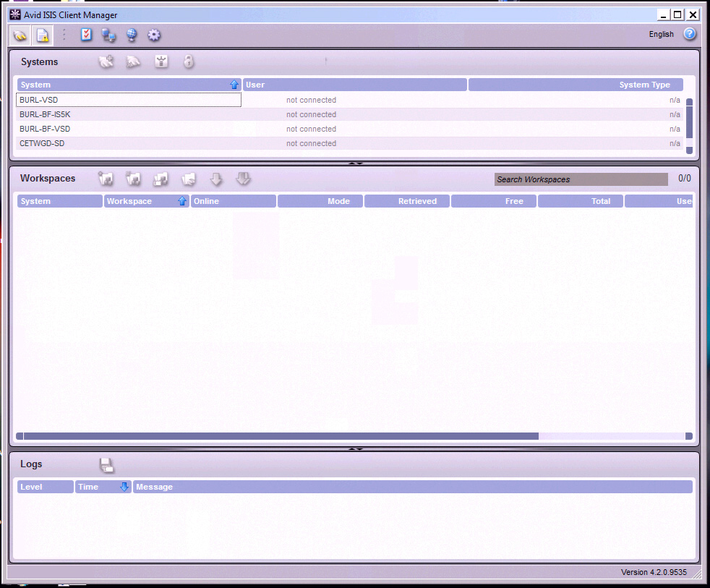Click the unmount workspace folder icon

[133, 179]
